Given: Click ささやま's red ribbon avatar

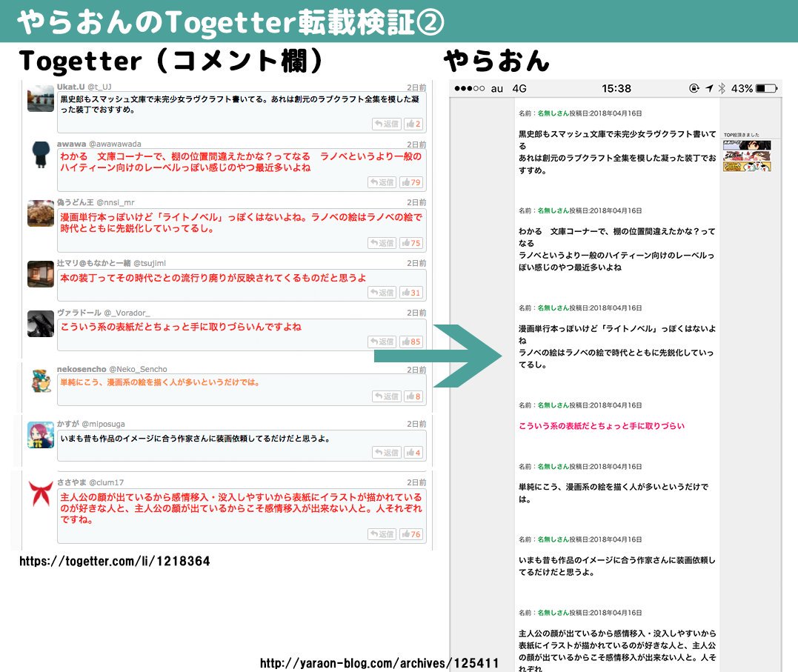Looking at the screenshot, I should tap(41, 493).
